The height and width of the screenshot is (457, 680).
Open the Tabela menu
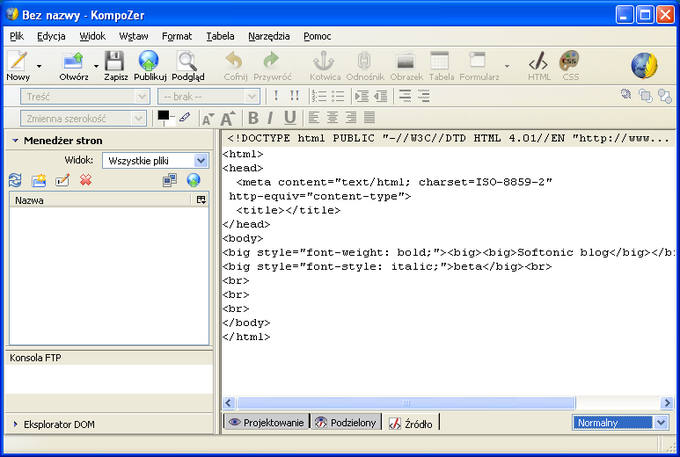coord(220,36)
